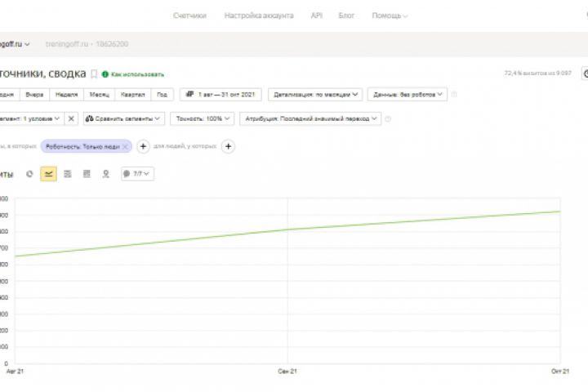
Task: Open the Блог page
Action: (x=346, y=16)
